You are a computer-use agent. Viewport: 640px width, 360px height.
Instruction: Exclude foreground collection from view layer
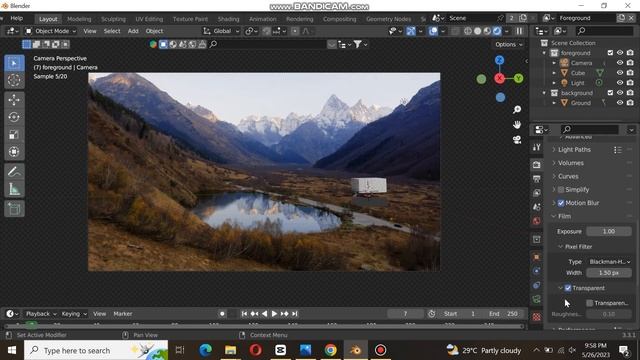coord(610,53)
